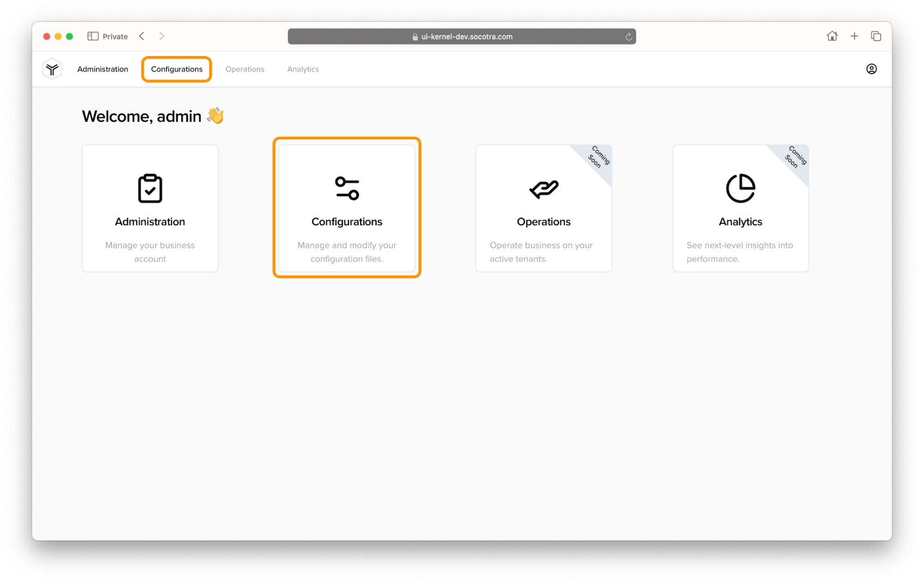Reload page using refresh icon
The width and height of the screenshot is (924, 583).
628,37
